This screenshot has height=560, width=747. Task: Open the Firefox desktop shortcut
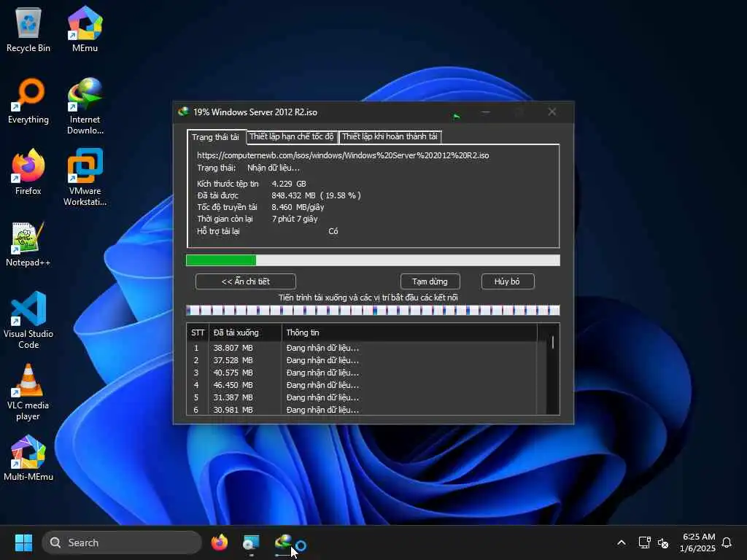click(x=28, y=172)
